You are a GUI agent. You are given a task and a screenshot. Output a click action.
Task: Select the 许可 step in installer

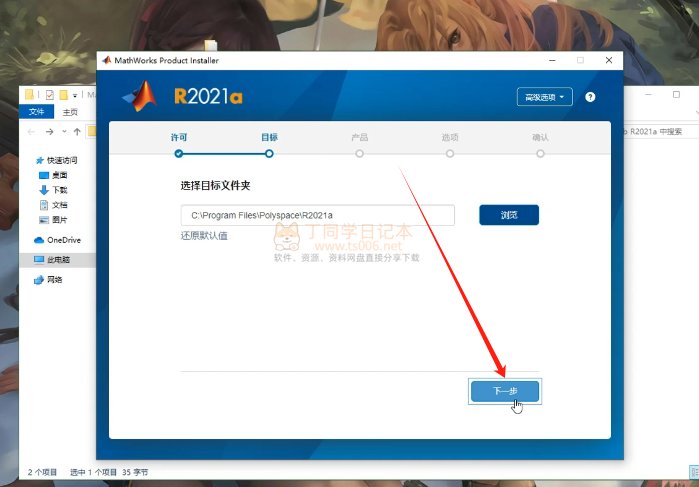(179, 145)
